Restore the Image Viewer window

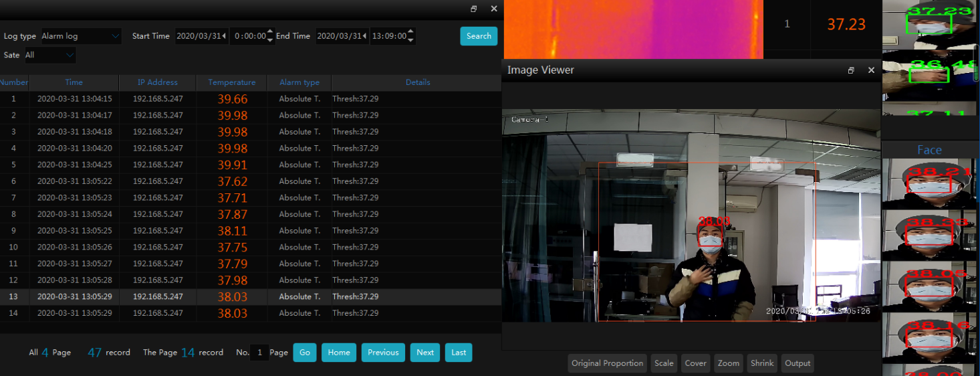851,70
